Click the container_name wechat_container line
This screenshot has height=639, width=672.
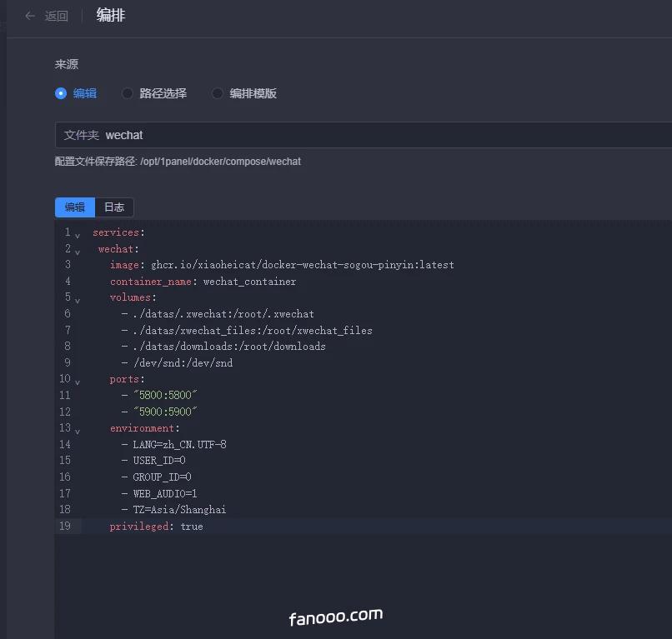point(203,282)
